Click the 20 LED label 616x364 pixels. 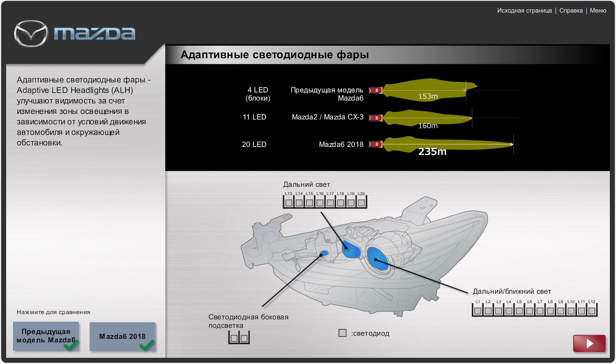tap(254, 145)
